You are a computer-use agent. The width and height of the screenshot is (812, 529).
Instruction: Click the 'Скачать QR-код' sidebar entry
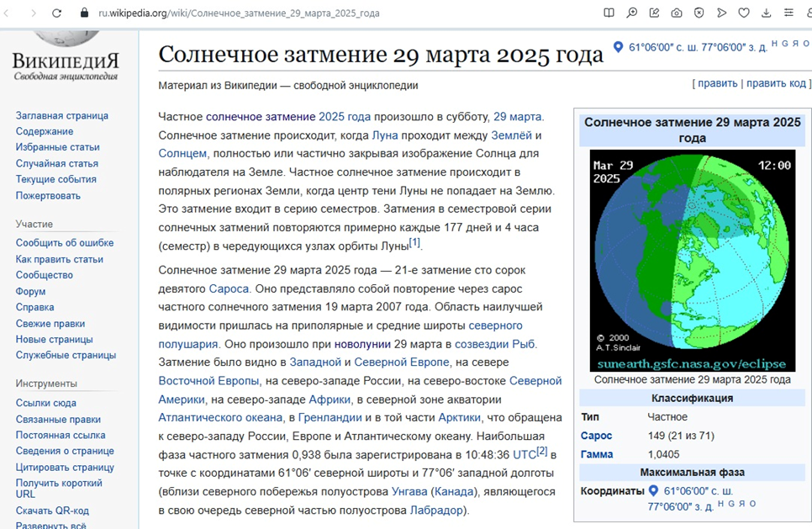51,510
